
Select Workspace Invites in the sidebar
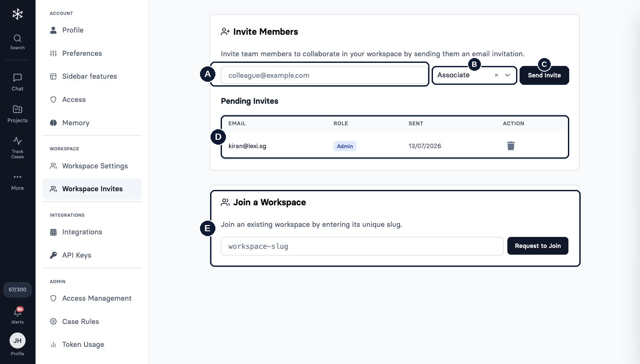[x=92, y=189]
